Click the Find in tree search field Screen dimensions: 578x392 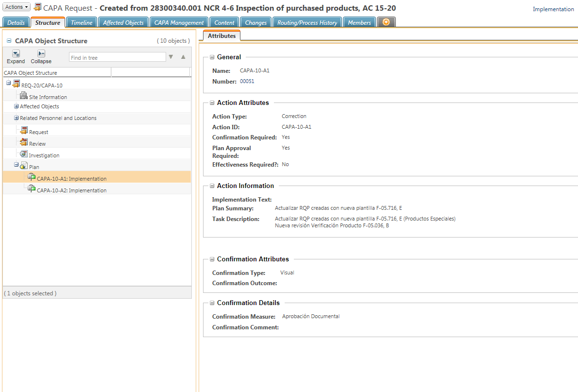(x=117, y=58)
